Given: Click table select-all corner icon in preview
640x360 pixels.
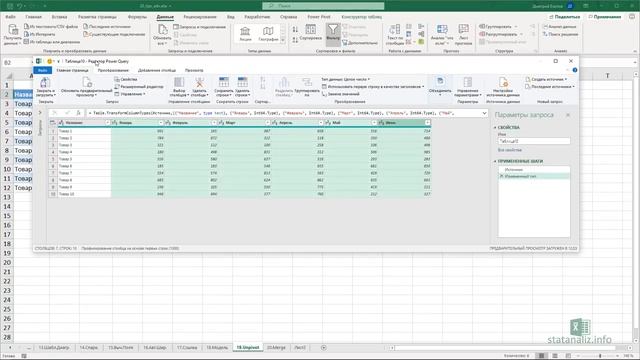Looking at the screenshot, I should coord(53,122).
